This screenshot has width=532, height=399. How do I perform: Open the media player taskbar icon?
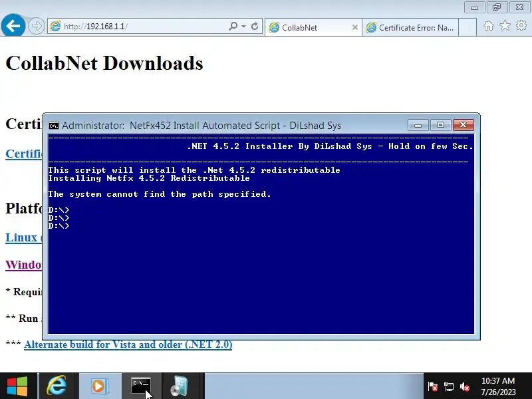tap(100, 386)
